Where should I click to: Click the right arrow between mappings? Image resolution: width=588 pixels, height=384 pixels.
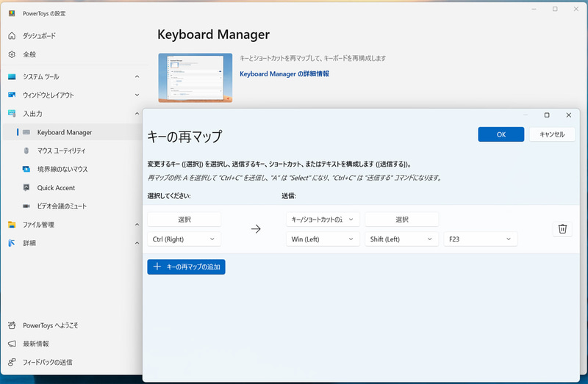(x=256, y=229)
